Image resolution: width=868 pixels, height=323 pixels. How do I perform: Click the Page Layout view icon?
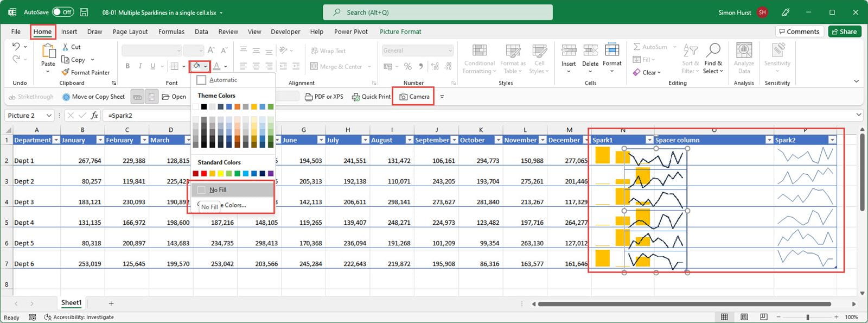pos(744,317)
